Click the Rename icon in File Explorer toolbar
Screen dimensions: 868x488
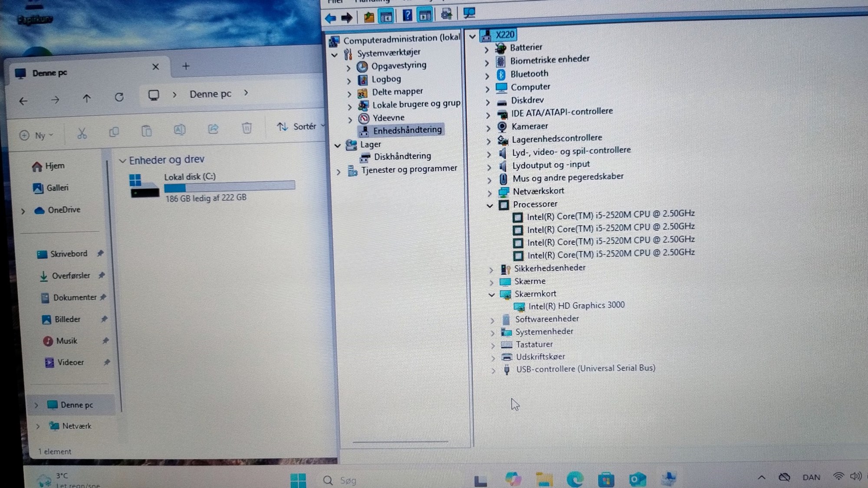pos(180,130)
